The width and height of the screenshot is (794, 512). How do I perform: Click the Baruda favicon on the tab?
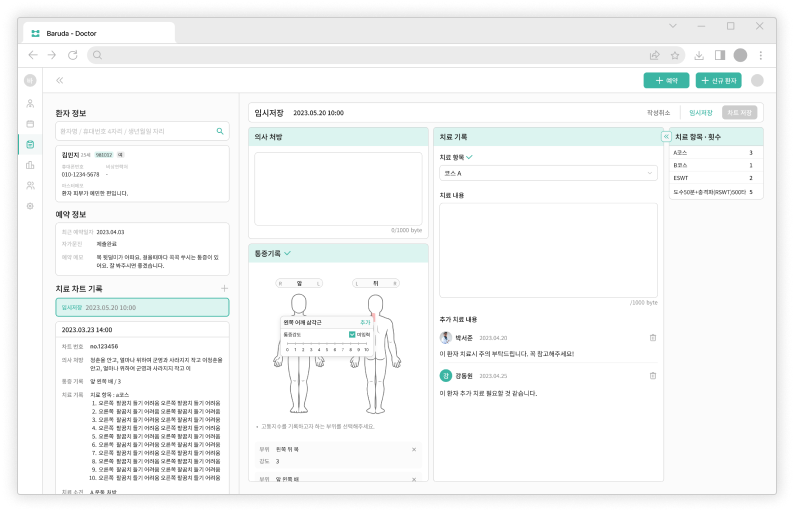[x=35, y=33]
